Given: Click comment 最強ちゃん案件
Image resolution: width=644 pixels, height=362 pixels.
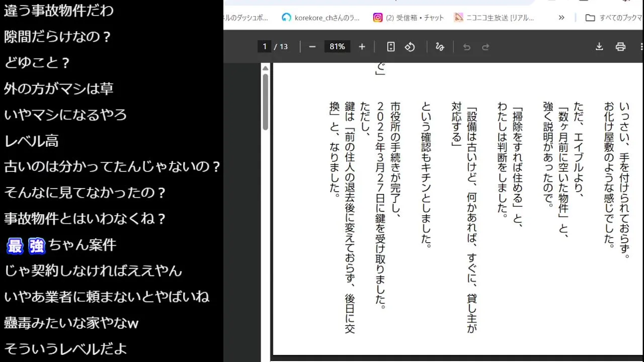Looking at the screenshot, I should (61, 245).
